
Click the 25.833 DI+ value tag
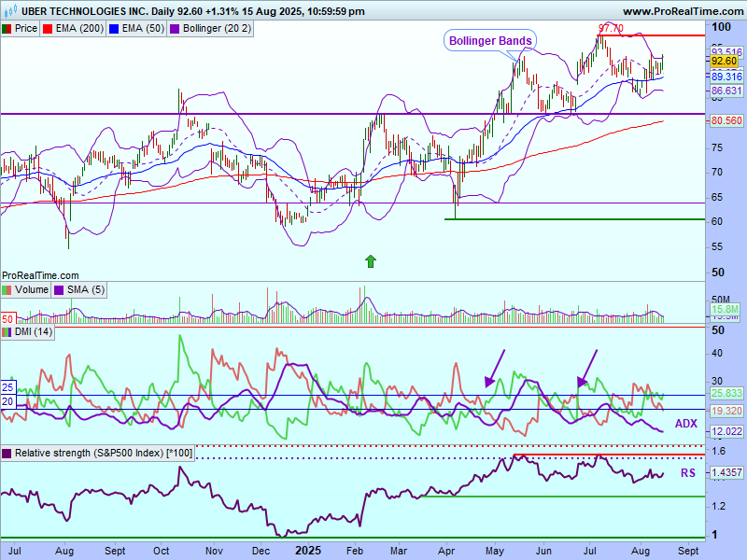pyautogui.click(x=726, y=393)
